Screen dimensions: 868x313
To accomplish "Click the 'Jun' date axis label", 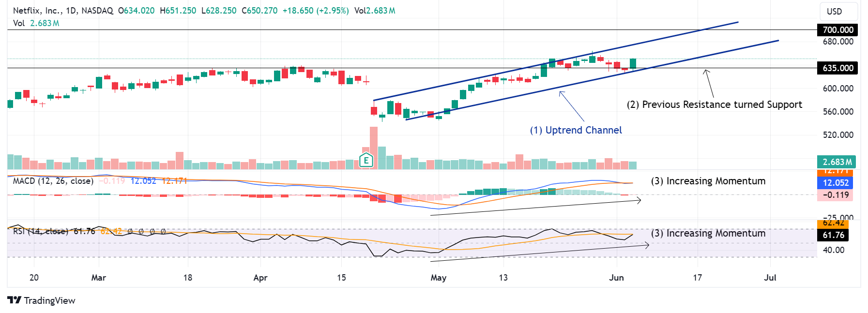I will (x=616, y=278).
